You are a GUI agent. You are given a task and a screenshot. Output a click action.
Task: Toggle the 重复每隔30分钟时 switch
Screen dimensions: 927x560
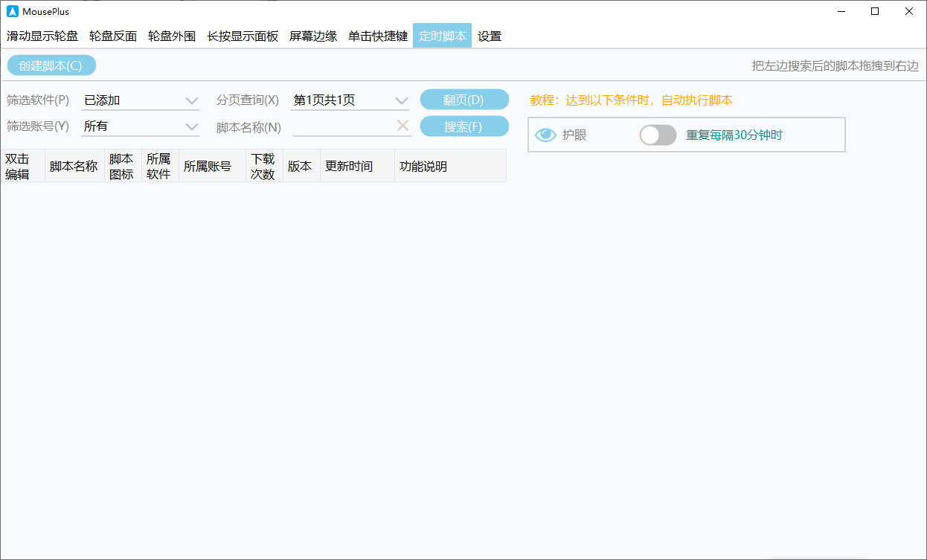(658, 135)
